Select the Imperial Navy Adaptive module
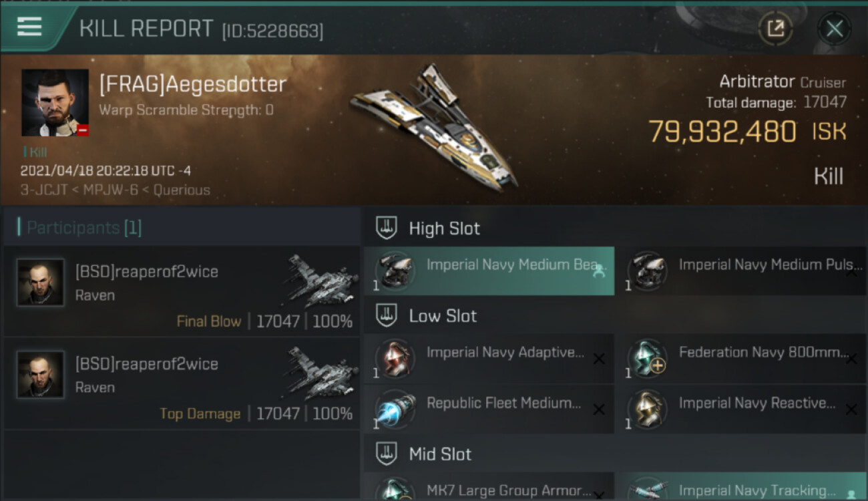 click(489, 359)
